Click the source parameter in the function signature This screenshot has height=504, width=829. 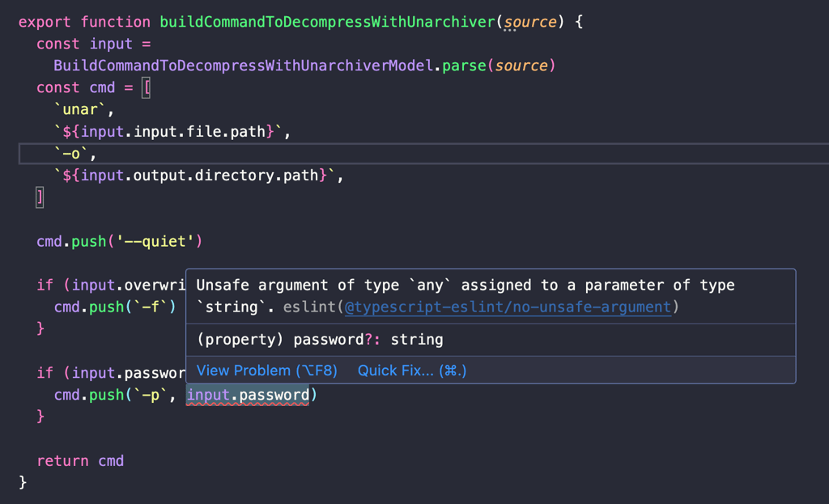pos(529,22)
